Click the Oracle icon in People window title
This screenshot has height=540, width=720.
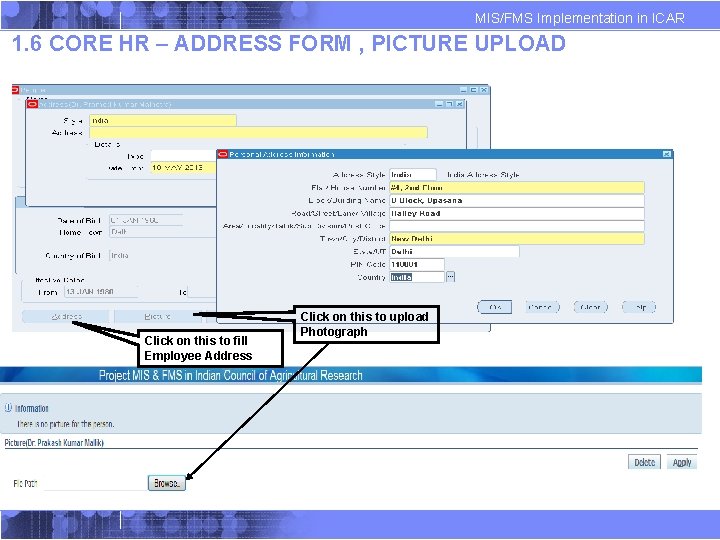[x=15, y=90]
